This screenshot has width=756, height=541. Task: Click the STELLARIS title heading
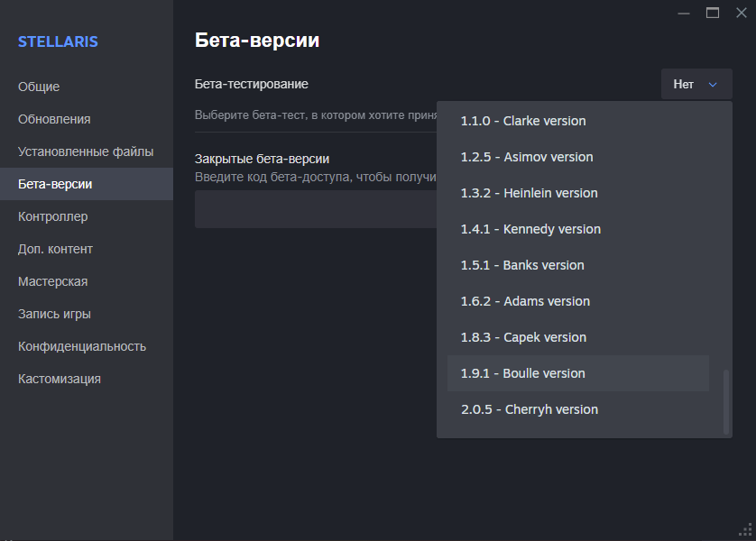pos(58,41)
